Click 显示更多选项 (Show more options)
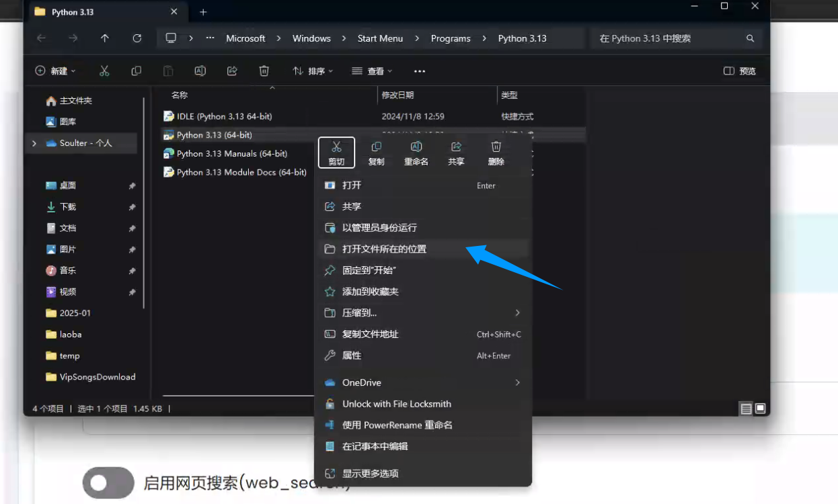The height and width of the screenshot is (504, 838). pyautogui.click(x=423, y=473)
